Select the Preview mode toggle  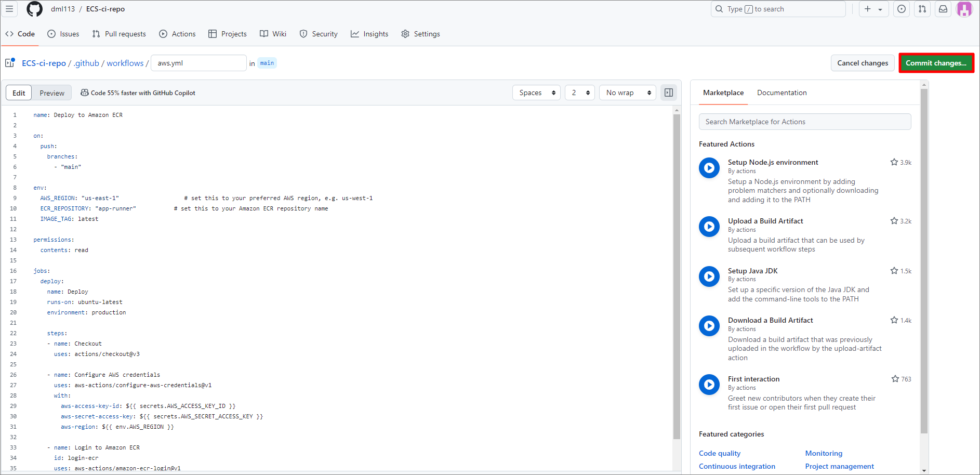click(52, 93)
